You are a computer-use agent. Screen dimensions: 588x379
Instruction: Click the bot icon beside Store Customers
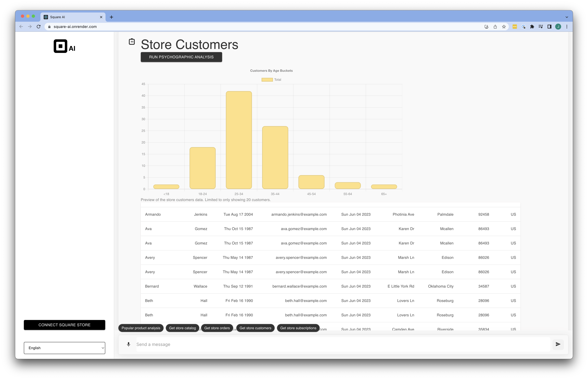[x=132, y=42]
